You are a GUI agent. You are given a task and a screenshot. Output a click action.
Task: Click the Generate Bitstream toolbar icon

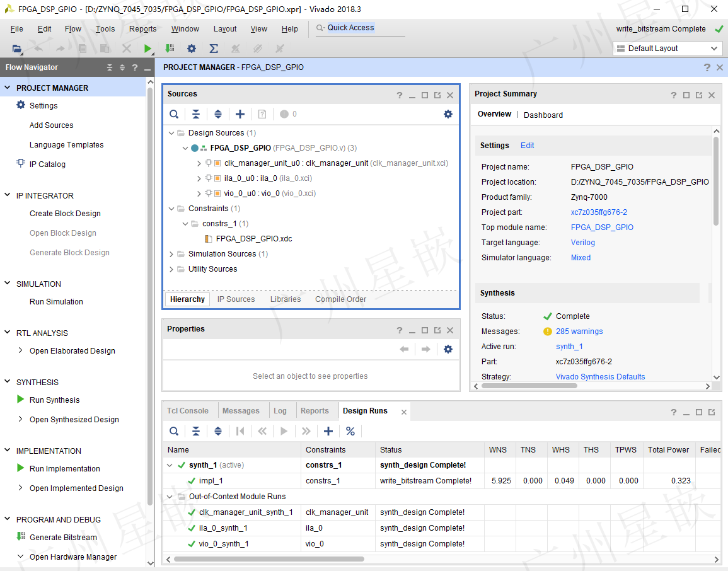170,49
